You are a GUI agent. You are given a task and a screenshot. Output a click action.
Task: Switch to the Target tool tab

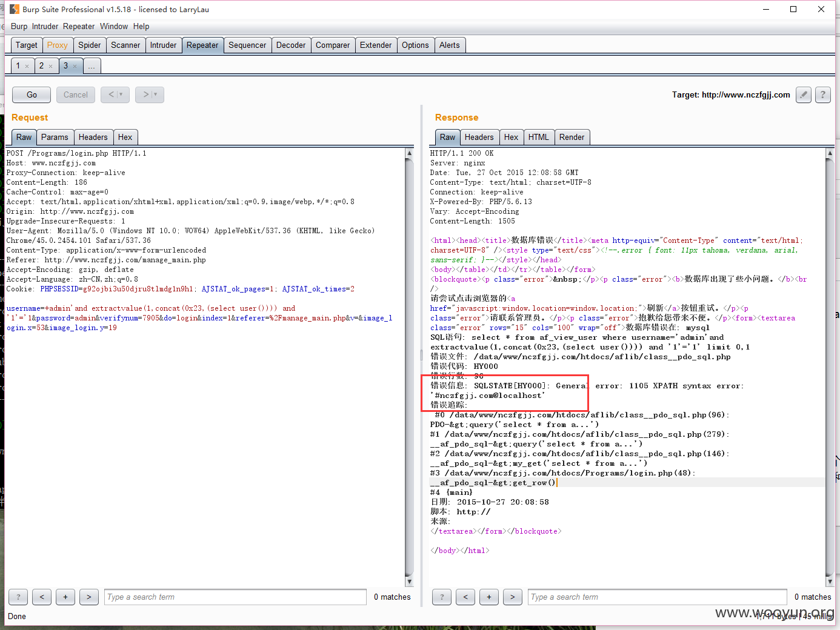click(27, 45)
